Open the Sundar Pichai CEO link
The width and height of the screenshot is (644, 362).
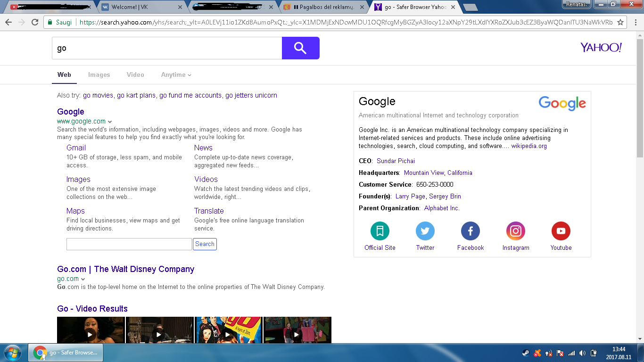pos(396,161)
